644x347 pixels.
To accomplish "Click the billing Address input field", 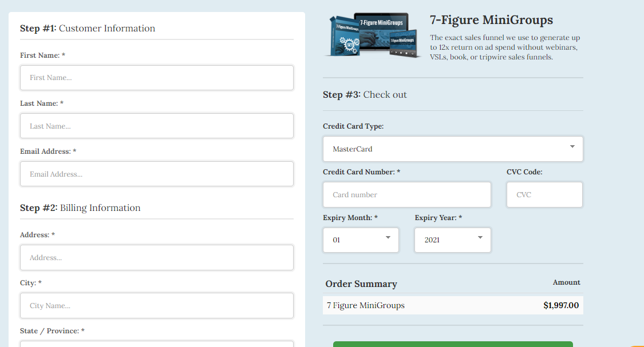I will tap(156, 258).
